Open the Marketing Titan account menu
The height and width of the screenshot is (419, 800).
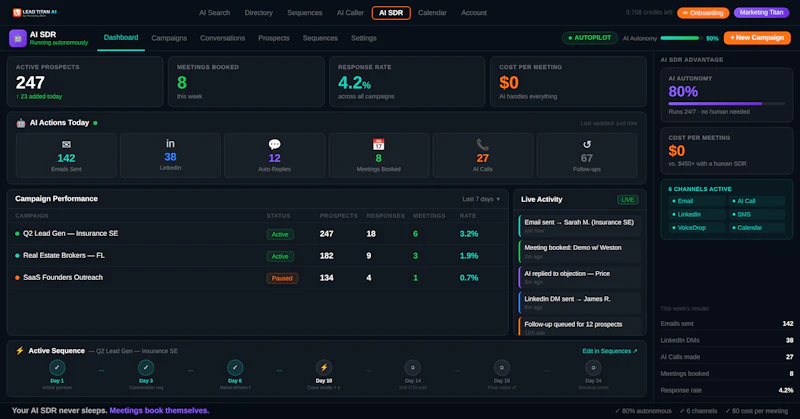[x=761, y=12]
